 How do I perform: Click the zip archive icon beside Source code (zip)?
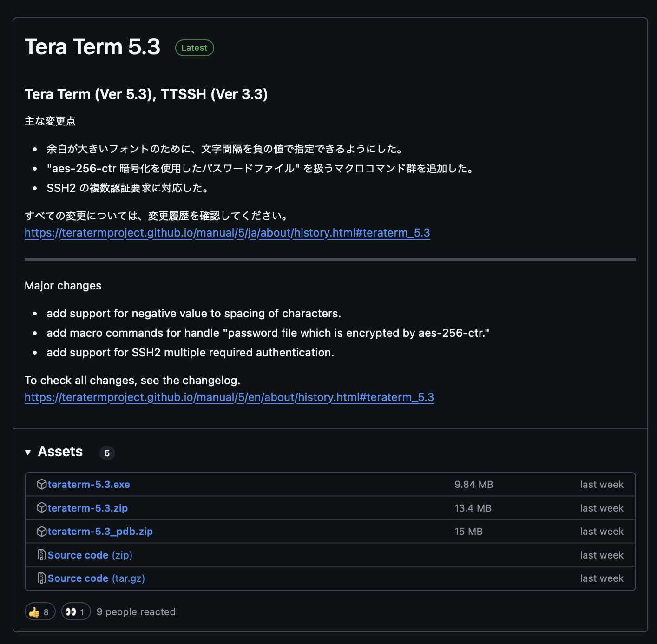click(x=41, y=555)
